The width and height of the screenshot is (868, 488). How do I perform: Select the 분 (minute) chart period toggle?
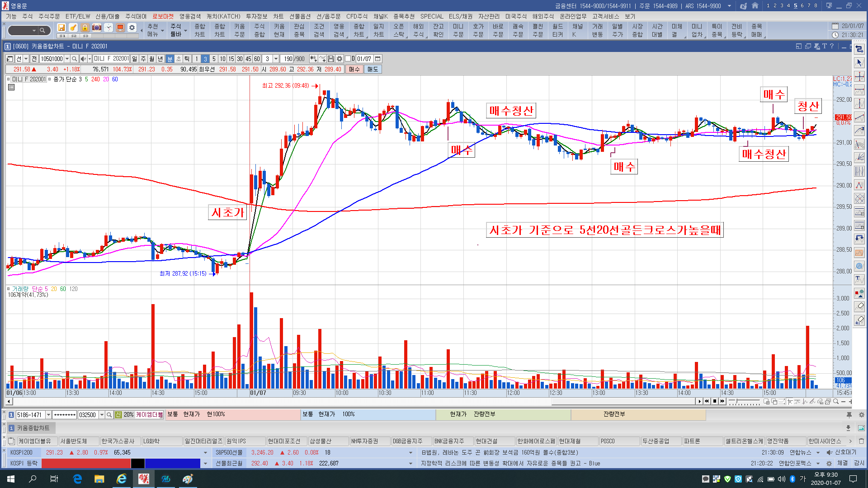(170, 59)
